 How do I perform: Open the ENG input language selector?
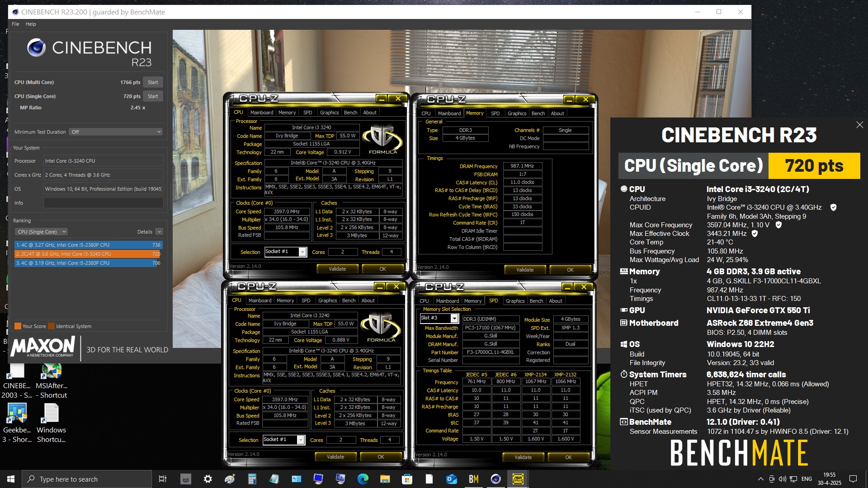click(x=807, y=479)
